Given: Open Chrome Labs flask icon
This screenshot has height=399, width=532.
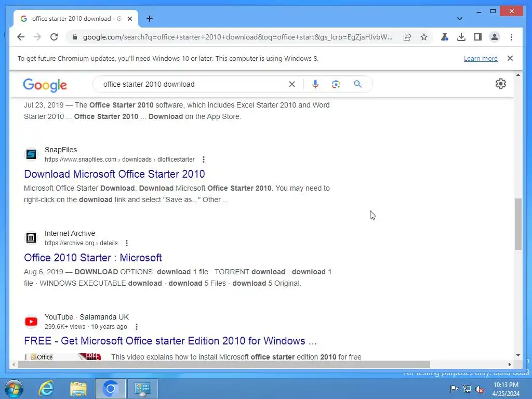Looking at the screenshot, I should point(445,37).
